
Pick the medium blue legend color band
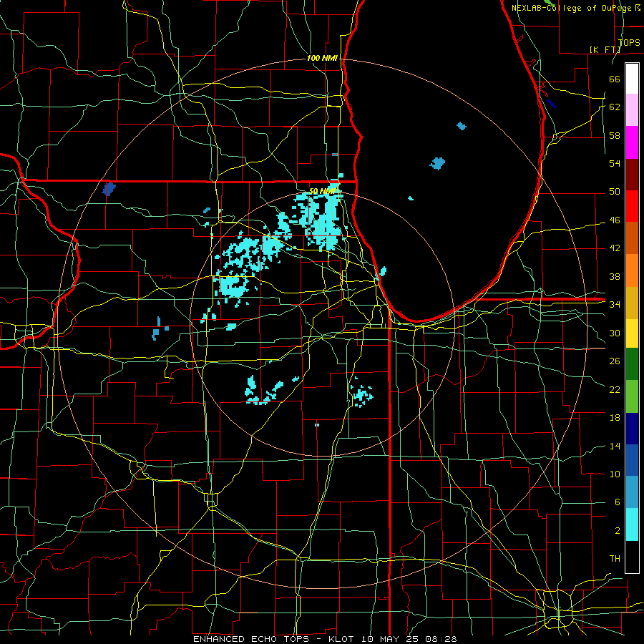[x=632, y=460]
